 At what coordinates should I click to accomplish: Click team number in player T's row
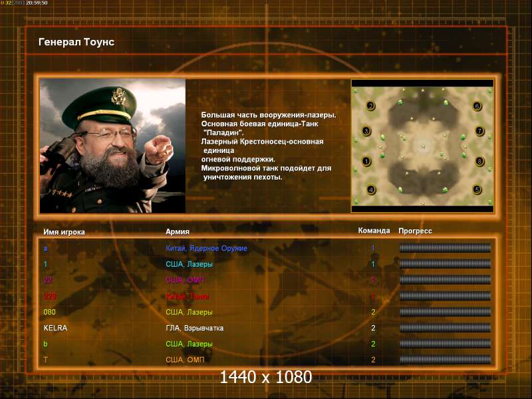point(373,360)
